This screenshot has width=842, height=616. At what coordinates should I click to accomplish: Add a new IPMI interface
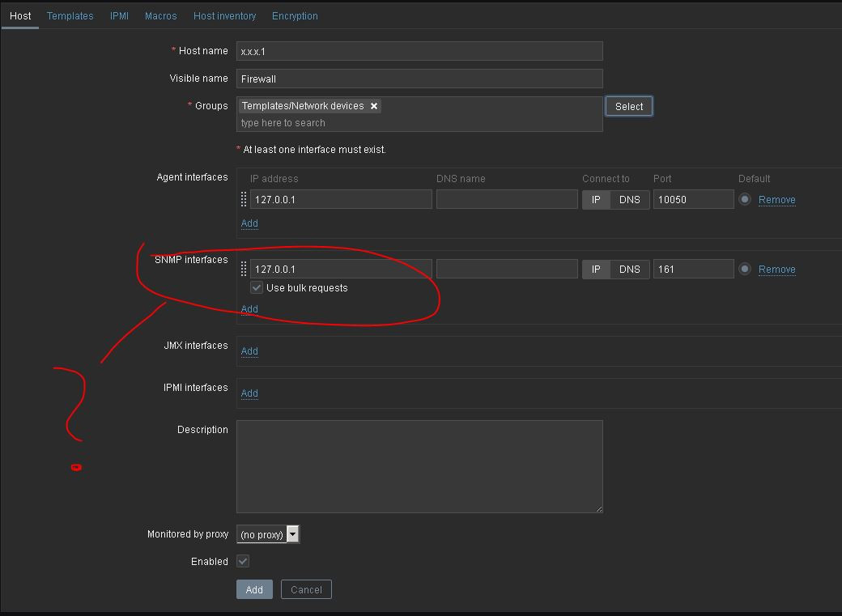point(249,393)
